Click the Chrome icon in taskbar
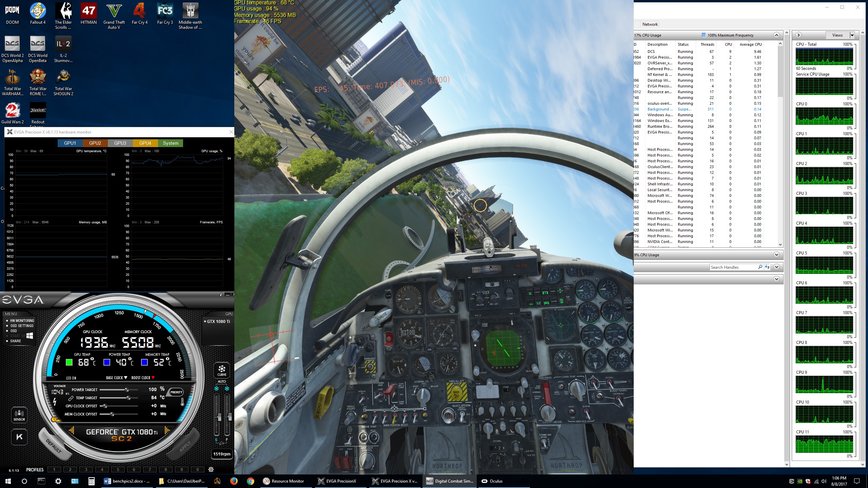Image resolution: width=868 pixels, height=488 pixels. click(x=251, y=481)
